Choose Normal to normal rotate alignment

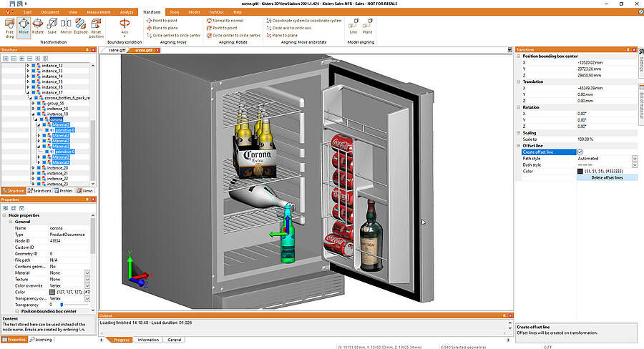pos(225,21)
